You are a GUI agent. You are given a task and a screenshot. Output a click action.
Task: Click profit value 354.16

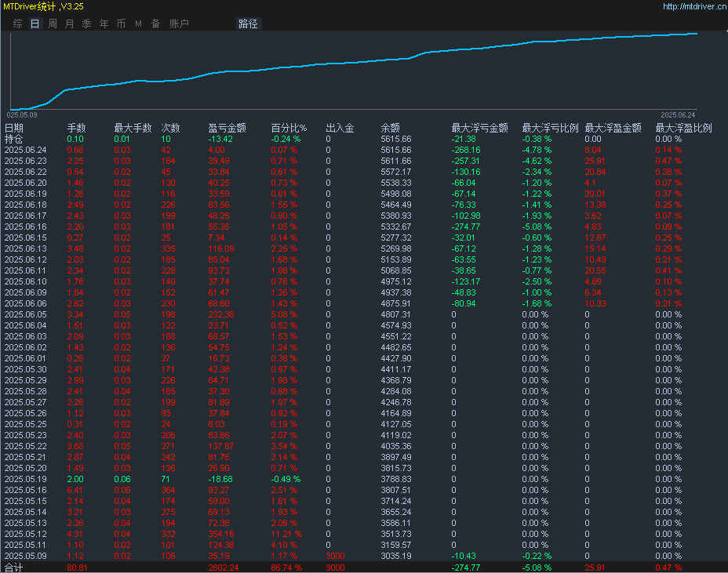coord(221,534)
